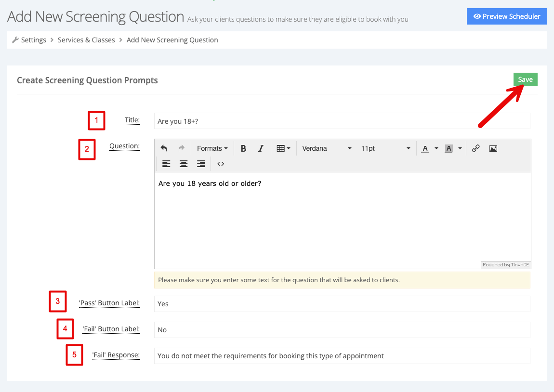Click the 'Fail' Response label text
This screenshot has width=554, height=392.
tap(116, 355)
